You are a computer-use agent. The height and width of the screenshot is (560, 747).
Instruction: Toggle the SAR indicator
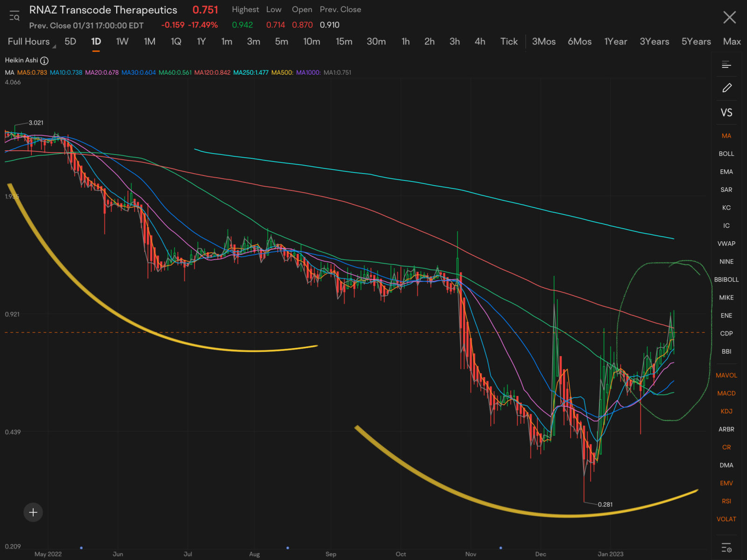(726, 189)
